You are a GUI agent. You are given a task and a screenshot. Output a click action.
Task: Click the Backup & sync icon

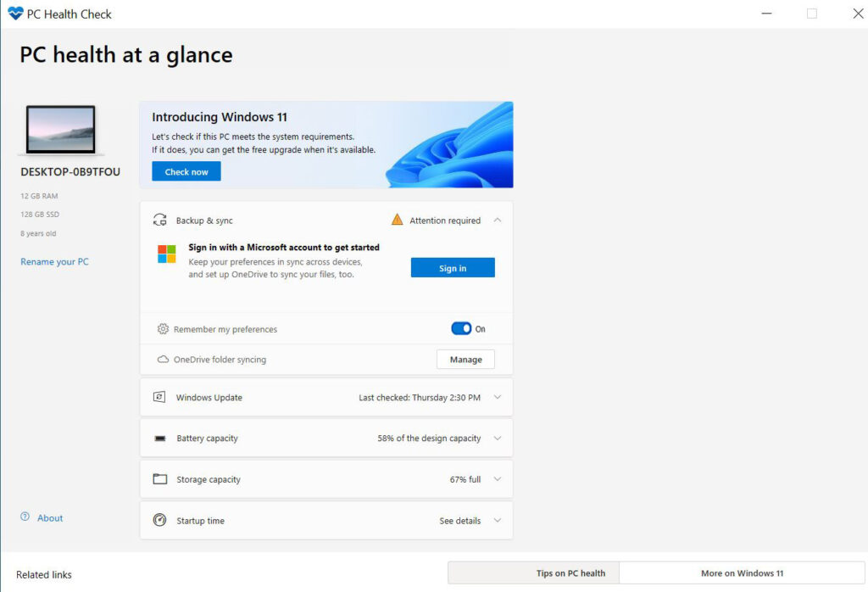pyautogui.click(x=160, y=219)
